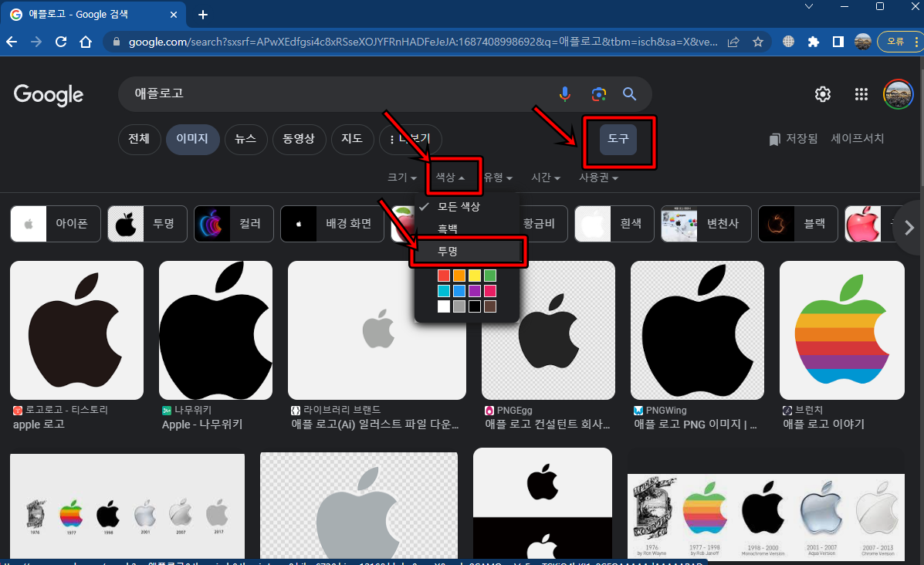The width and height of the screenshot is (924, 565).
Task: Open the tab search chevron
Action: click(808, 6)
